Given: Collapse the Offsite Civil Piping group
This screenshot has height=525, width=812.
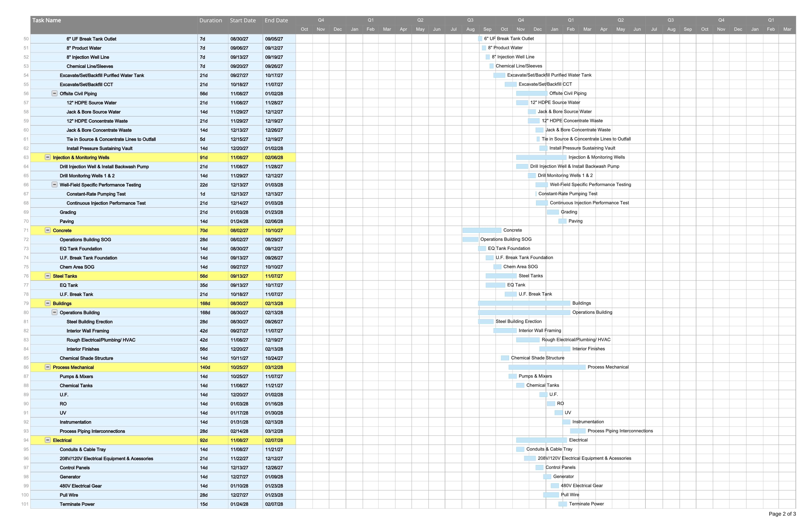Looking at the screenshot, I should click(54, 93).
